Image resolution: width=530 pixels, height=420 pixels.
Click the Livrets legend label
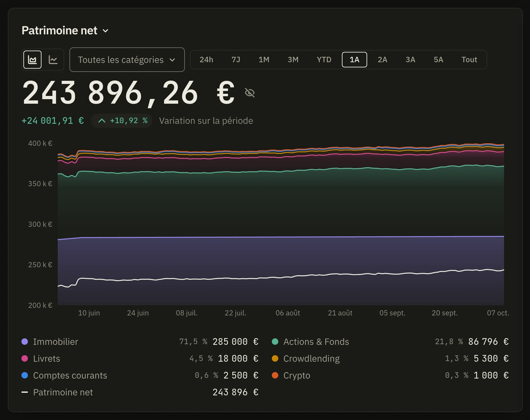click(x=46, y=359)
